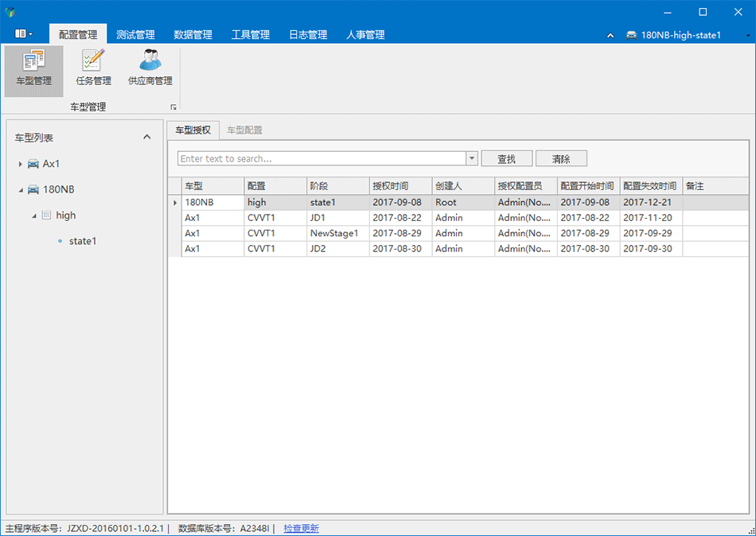Click the 车型列表 panel title

[33, 138]
